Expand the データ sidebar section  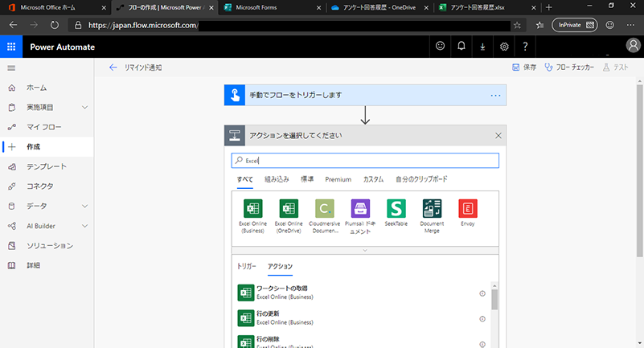(84, 207)
